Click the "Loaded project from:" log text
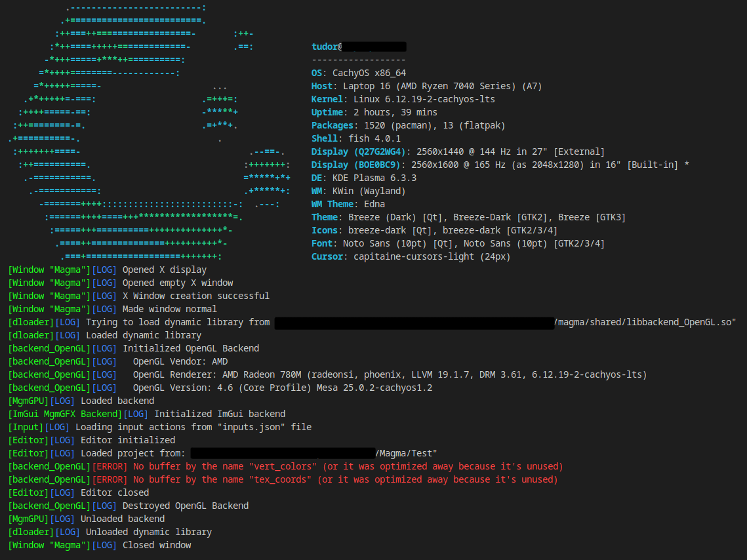This screenshot has height=560, width=747. (132, 453)
